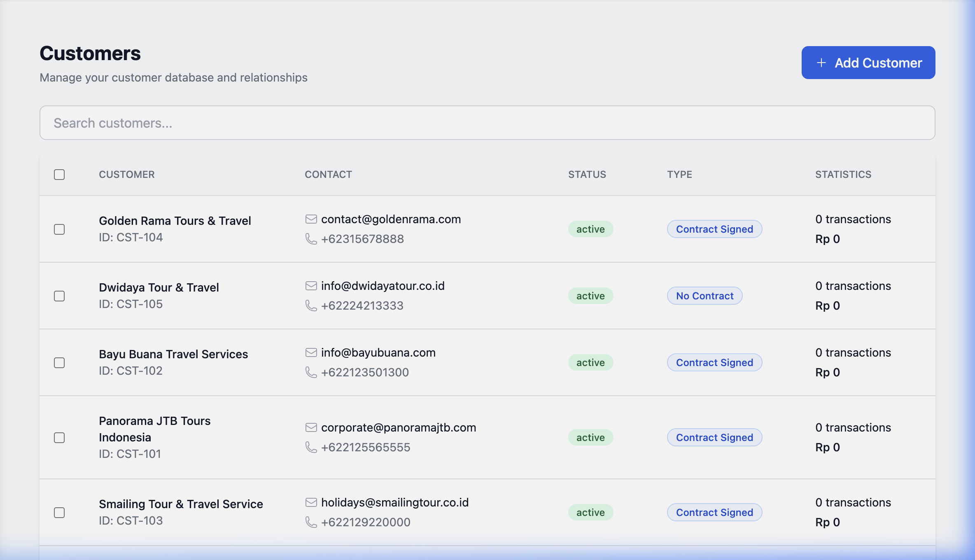Click the phone icon beside +622125565555
This screenshot has width=975, height=560.
311,447
